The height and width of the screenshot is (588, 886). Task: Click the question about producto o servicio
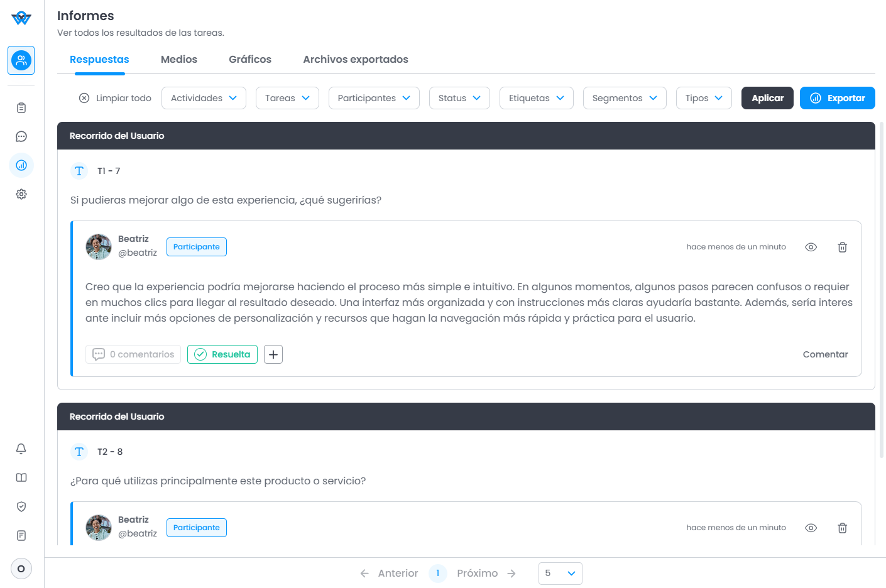218,481
